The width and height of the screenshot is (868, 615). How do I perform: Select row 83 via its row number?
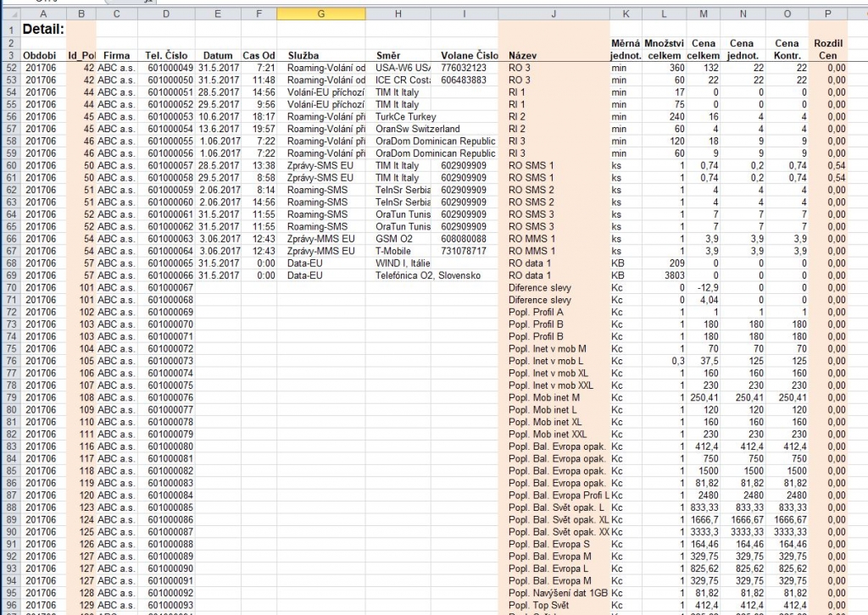click(x=10, y=446)
